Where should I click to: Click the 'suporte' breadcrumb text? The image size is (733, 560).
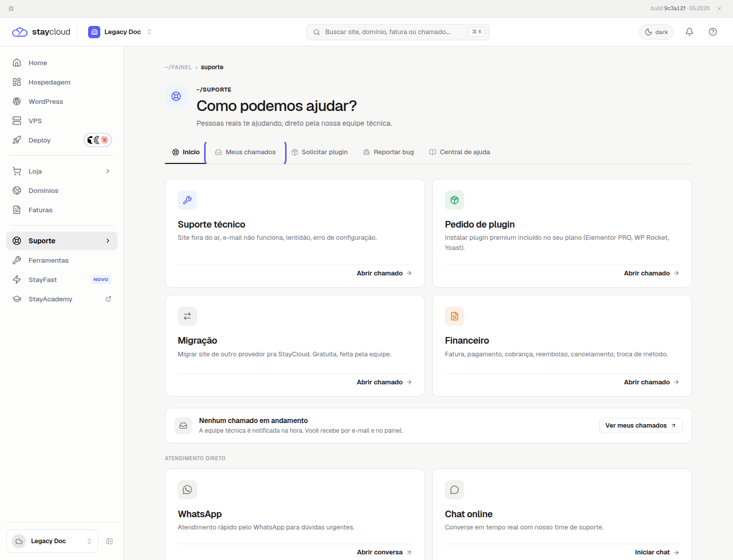pyautogui.click(x=212, y=67)
